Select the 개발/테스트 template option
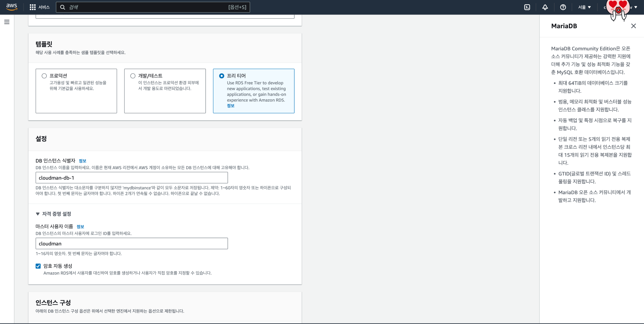 [133, 76]
